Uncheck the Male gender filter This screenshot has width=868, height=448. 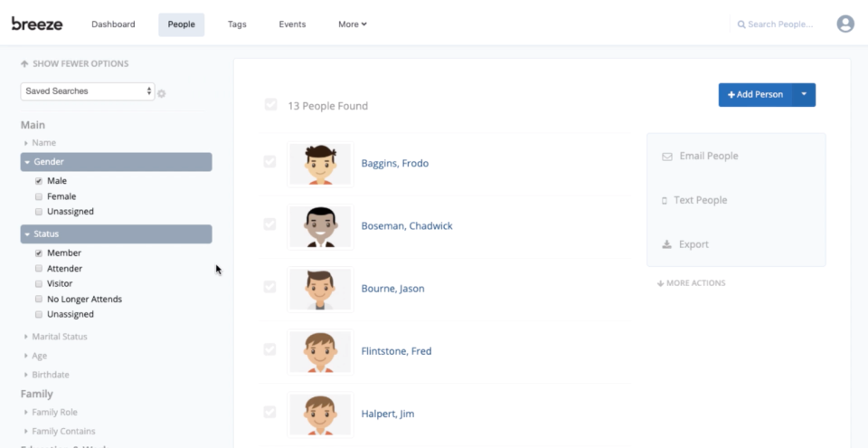[x=39, y=181]
